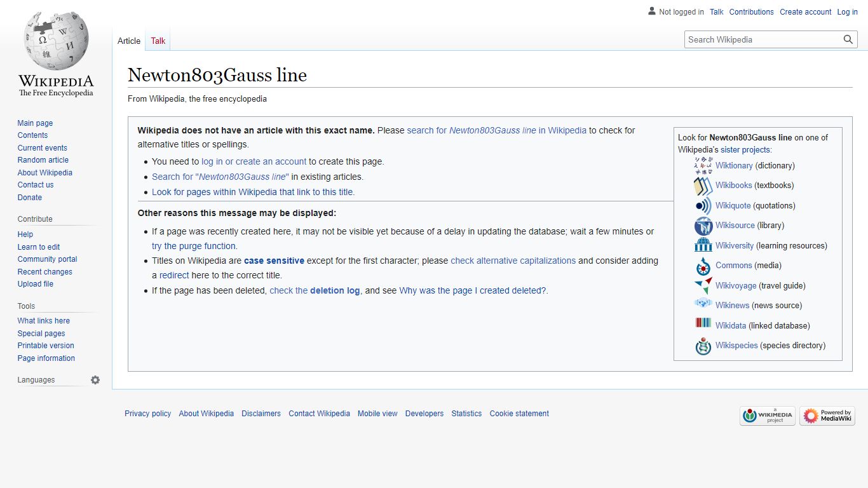
Task: Click the Wiktionary logo icon
Action: click(703, 165)
